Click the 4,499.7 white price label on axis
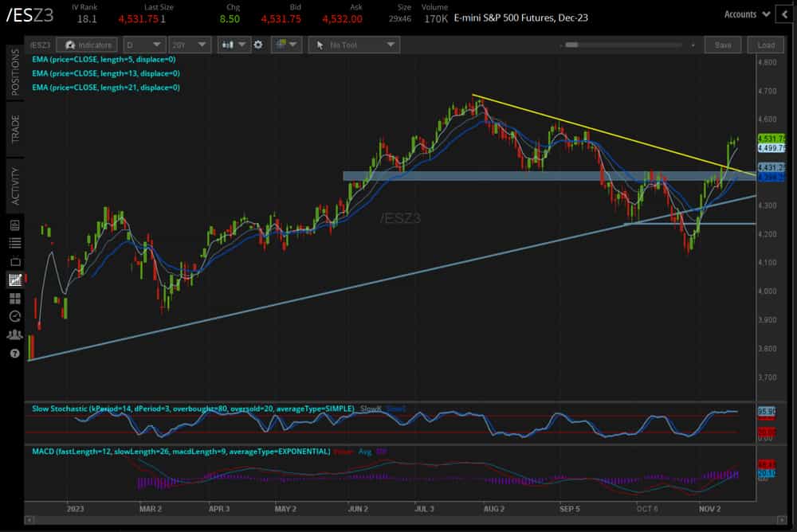The width and height of the screenshot is (797, 532). (771, 148)
